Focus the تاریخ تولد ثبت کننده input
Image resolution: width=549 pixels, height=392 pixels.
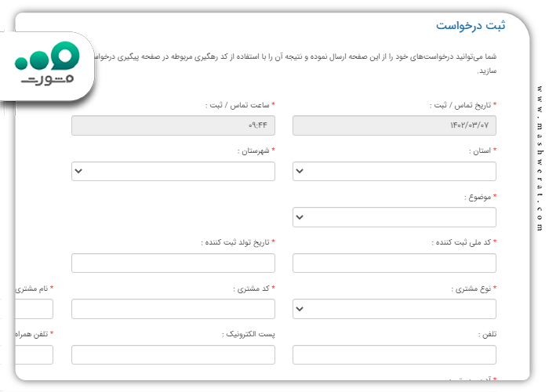coord(173,263)
